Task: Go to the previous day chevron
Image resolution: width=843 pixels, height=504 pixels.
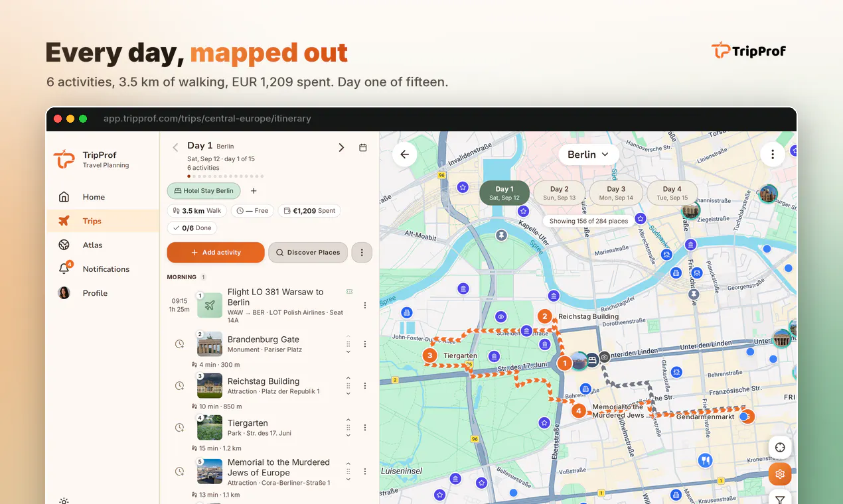Action: click(175, 147)
